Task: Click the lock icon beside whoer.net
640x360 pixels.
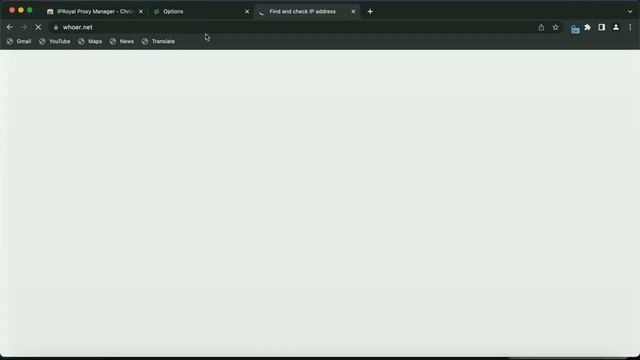Action: [x=56, y=27]
